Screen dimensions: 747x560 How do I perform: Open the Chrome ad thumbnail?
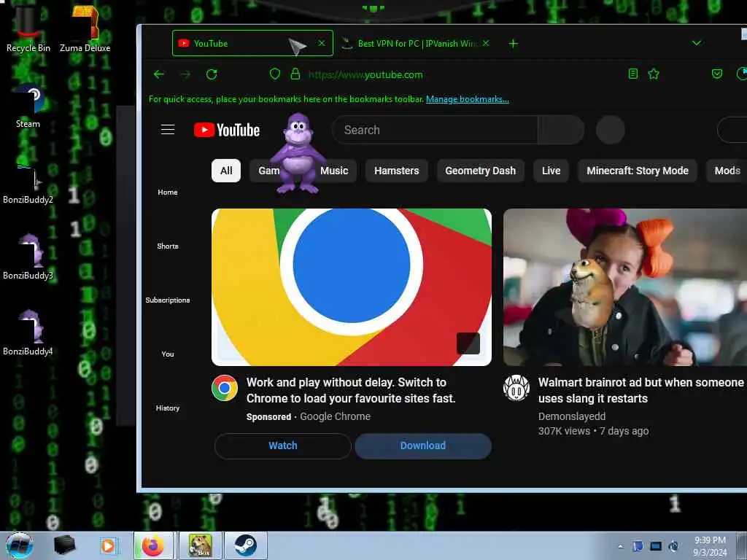pyautogui.click(x=352, y=287)
